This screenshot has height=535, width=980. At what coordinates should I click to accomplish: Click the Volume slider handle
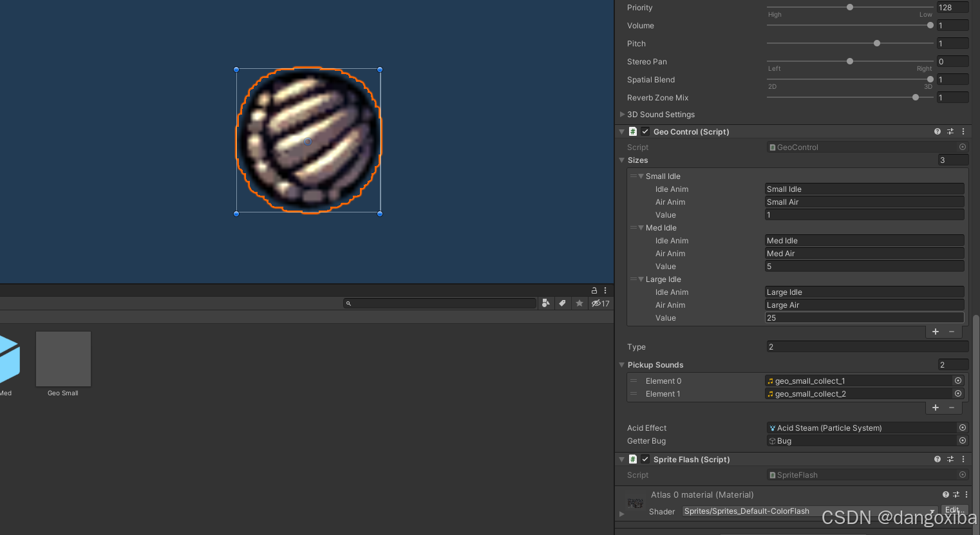coord(930,25)
